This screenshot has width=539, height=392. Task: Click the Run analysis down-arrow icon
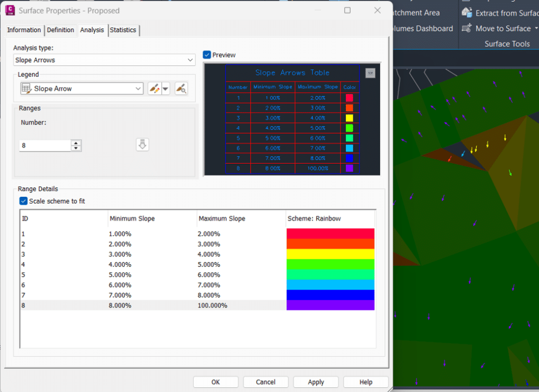coord(142,145)
